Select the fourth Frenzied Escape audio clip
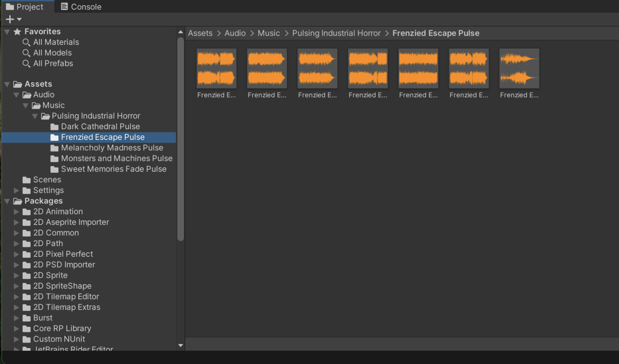 (x=368, y=69)
